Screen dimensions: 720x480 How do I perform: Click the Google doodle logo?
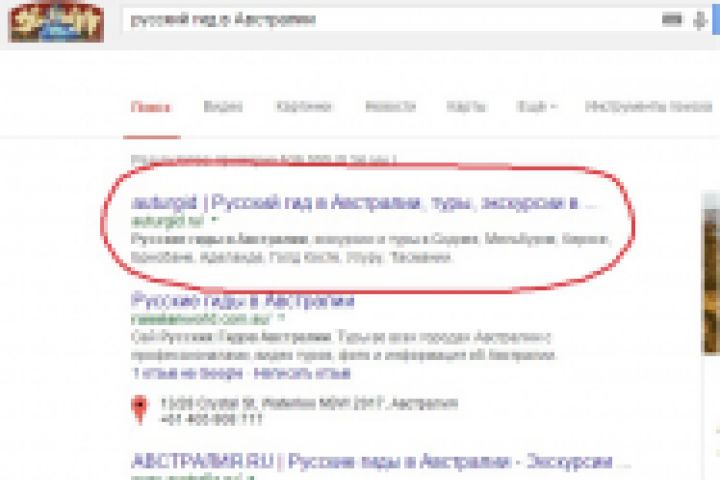pos(56,22)
